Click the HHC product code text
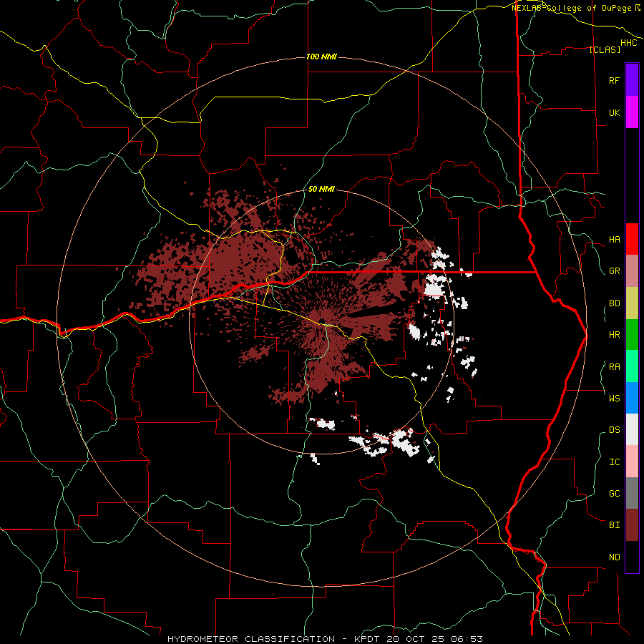The image size is (644, 644). 629,43
